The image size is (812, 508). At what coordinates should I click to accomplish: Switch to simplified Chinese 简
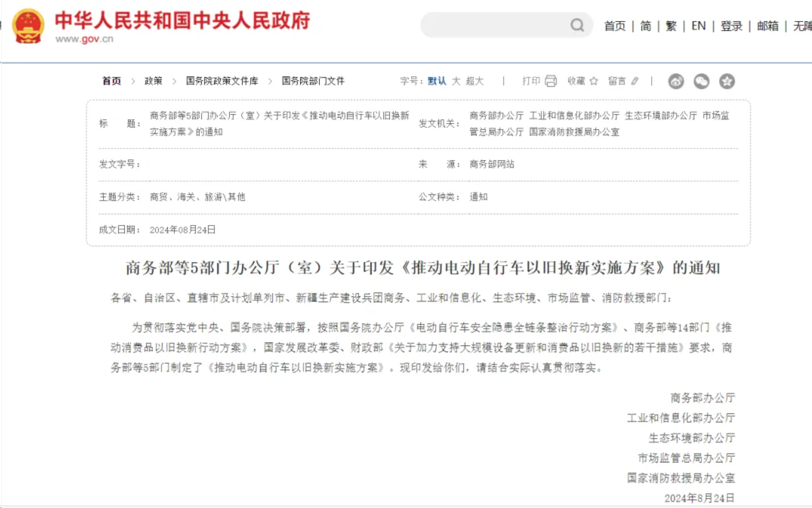click(x=646, y=26)
